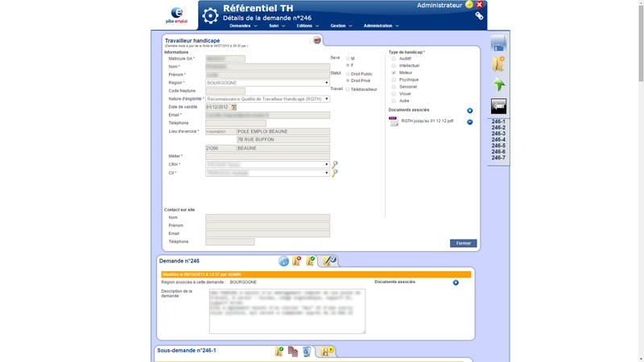This screenshot has height=362, width=644.
Task: Open the Région dropdown showing BOURGOGNE
Action: click(x=267, y=83)
